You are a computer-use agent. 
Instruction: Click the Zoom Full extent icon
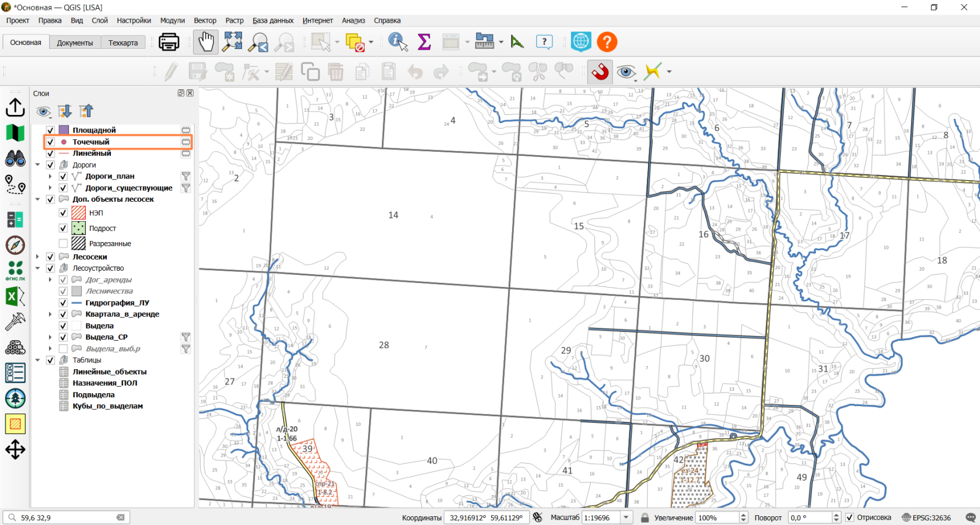(x=232, y=42)
